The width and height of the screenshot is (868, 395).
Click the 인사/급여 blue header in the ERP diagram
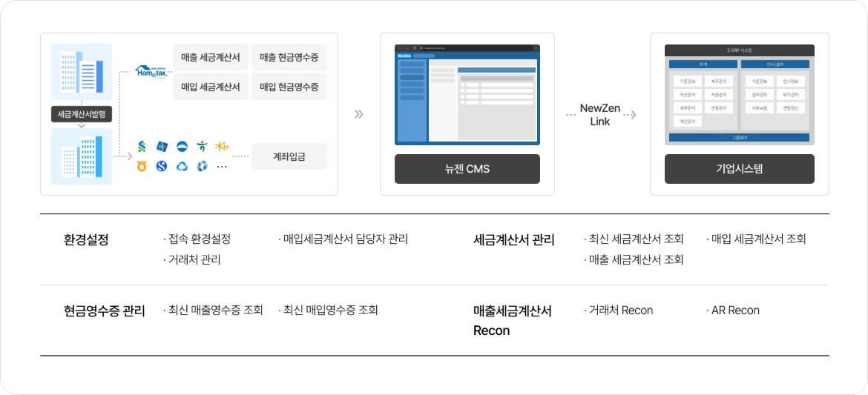click(775, 64)
